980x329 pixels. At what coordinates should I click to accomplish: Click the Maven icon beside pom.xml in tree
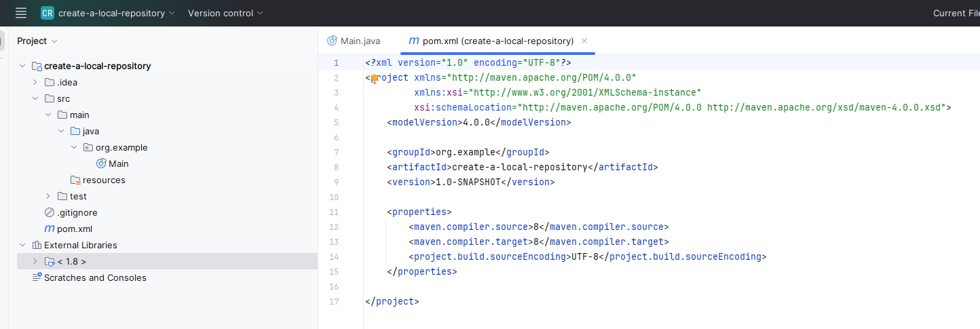[50, 229]
